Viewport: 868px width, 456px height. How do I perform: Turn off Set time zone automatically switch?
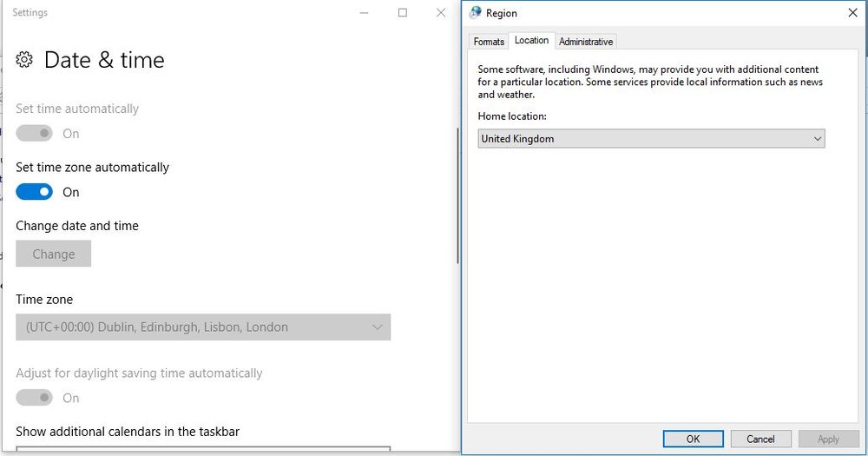[35, 192]
